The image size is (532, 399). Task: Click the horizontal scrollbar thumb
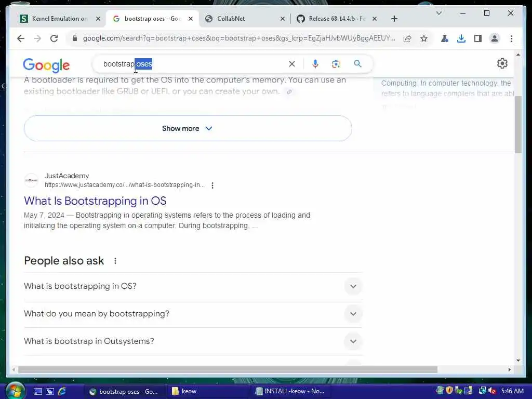point(228,369)
